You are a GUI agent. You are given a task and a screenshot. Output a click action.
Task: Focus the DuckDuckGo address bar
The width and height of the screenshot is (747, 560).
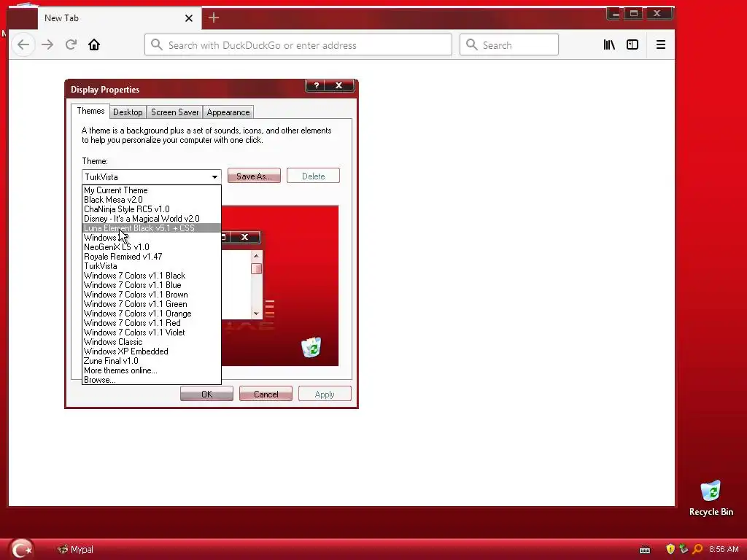pos(298,44)
